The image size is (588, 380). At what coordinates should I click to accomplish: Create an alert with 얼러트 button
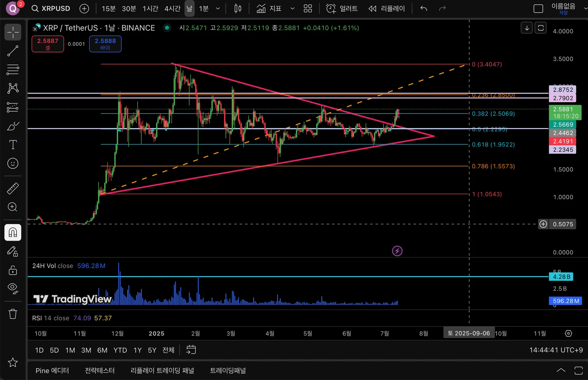click(342, 8)
